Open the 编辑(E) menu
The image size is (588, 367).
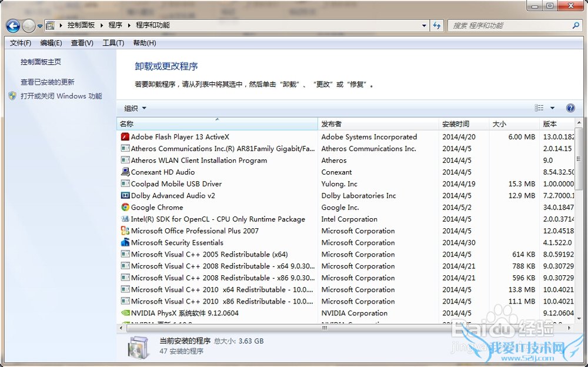tap(51, 43)
